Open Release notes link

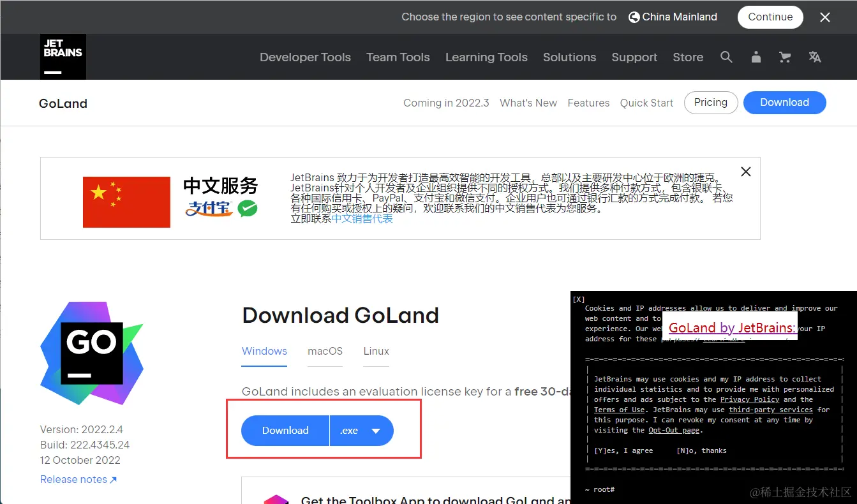pos(78,479)
